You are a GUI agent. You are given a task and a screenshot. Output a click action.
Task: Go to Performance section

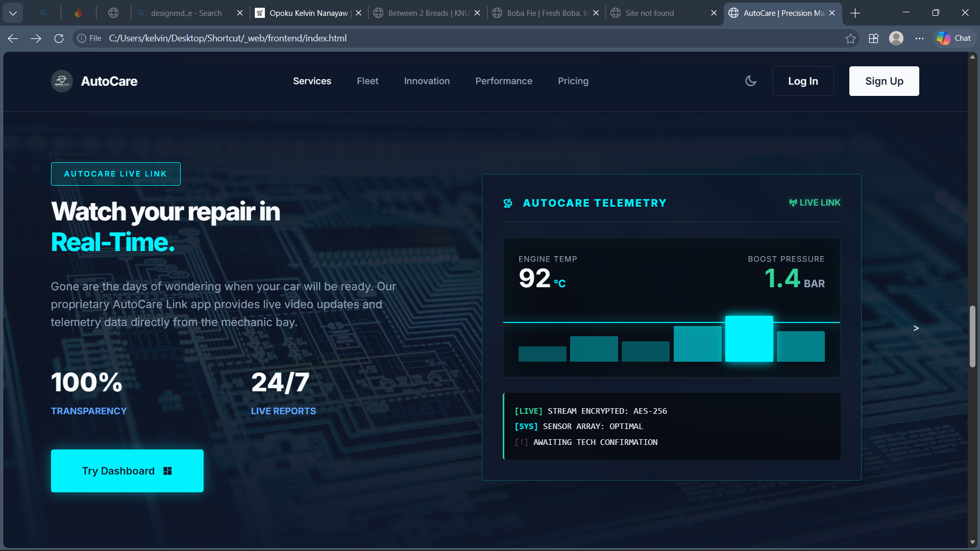point(504,81)
